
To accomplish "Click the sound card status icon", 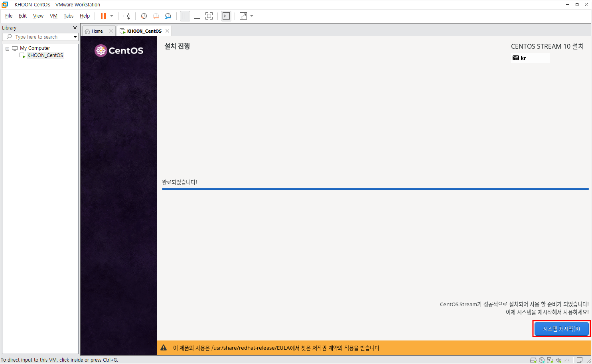I will tap(558, 360).
